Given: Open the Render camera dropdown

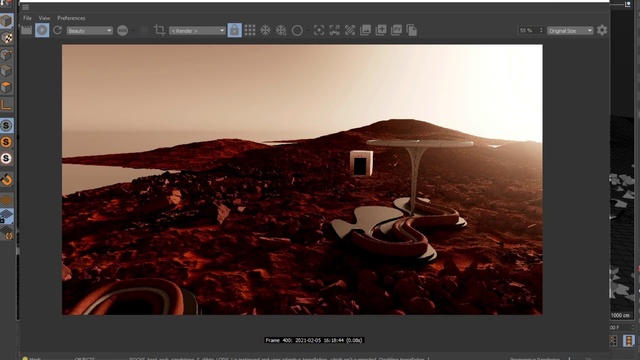Looking at the screenshot, I should [x=197, y=31].
